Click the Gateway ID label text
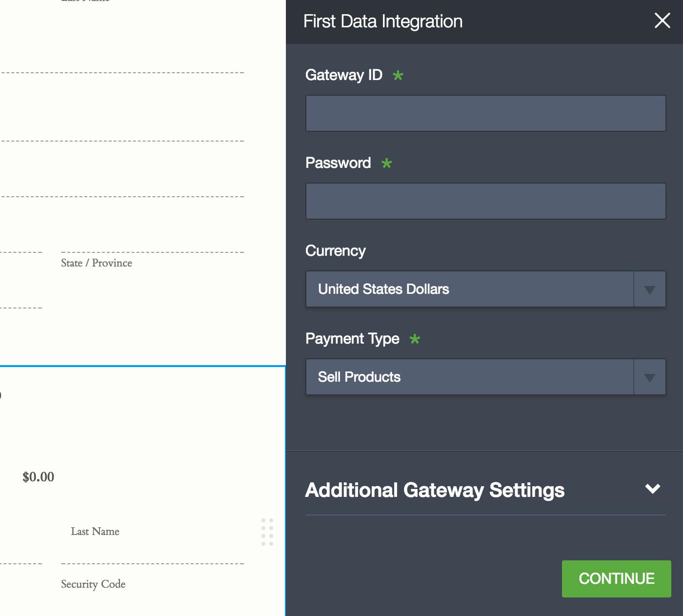683x616 pixels. pos(343,75)
